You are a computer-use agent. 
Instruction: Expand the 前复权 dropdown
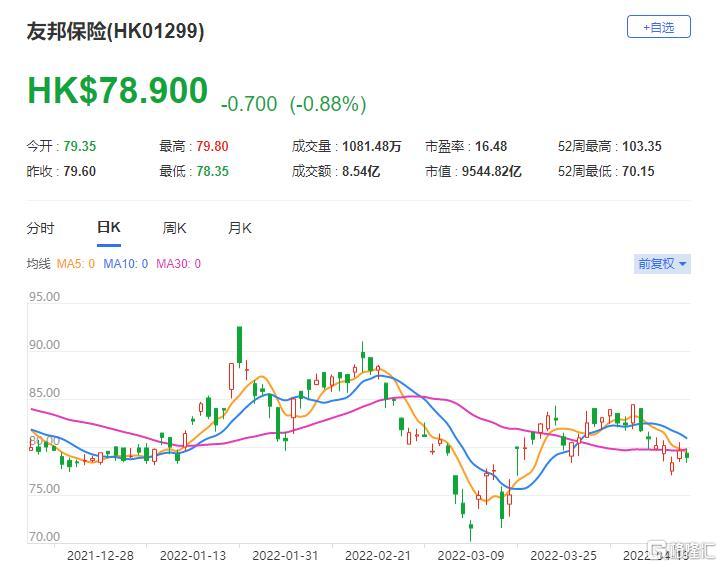pos(662,264)
